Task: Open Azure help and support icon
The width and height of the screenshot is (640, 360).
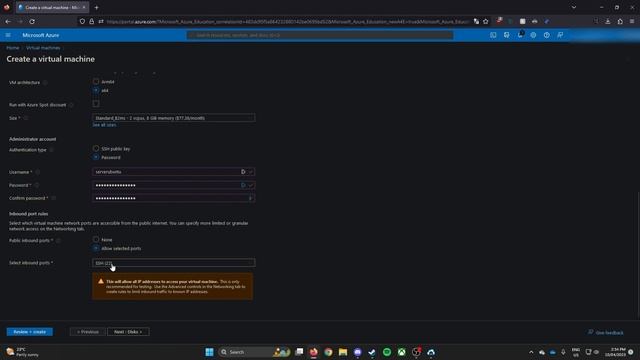Action: [547, 35]
